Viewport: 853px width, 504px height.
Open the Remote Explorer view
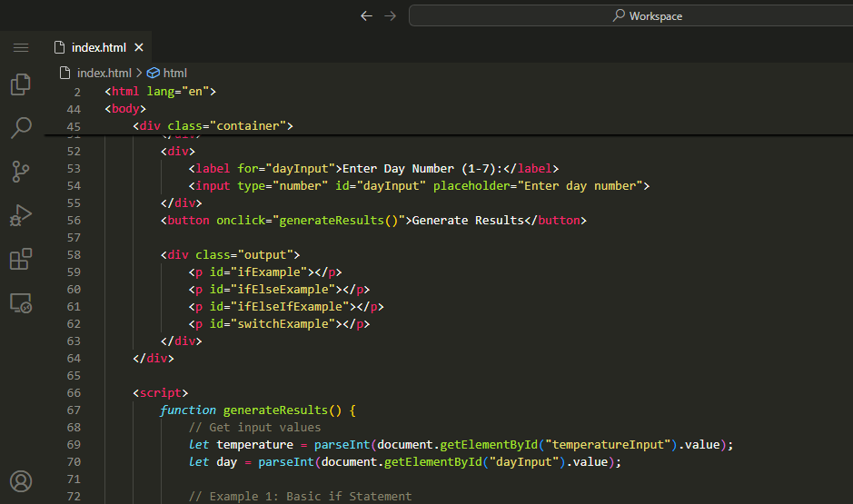pyautogui.click(x=21, y=302)
